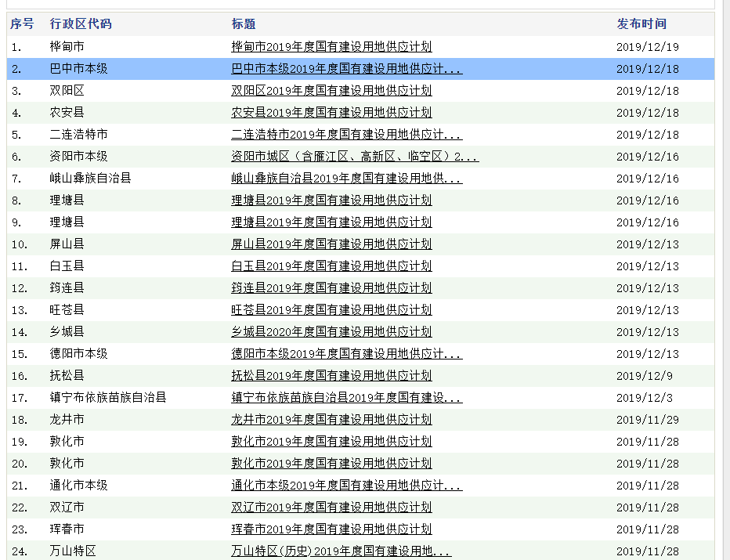Open link 屏山县2019年度国有建设用地供应计划
730x560 pixels.
(331, 244)
